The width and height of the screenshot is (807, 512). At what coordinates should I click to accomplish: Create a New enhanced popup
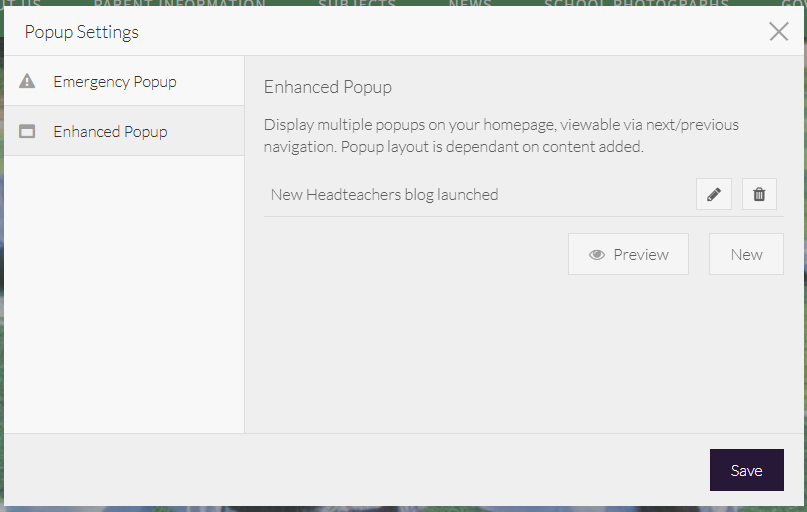click(746, 255)
